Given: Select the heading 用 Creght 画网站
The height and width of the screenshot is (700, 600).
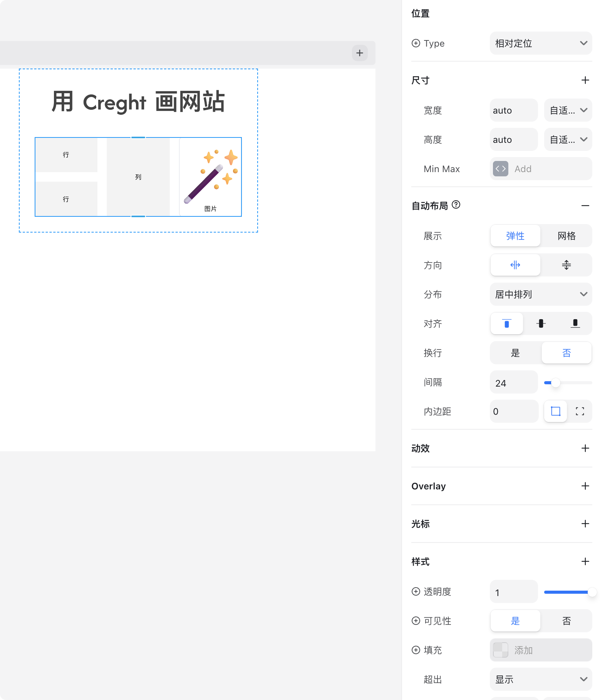Looking at the screenshot, I should [x=138, y=102].
